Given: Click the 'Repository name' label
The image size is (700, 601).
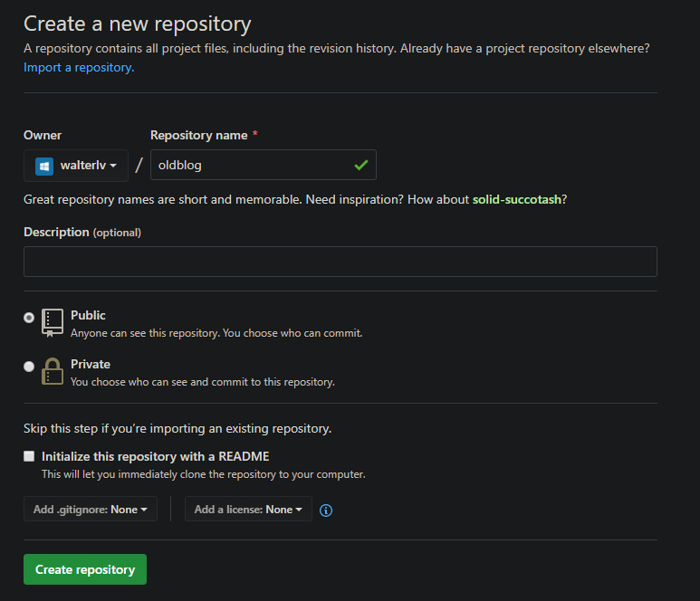Looking at the screenshot, I should 198,135.
